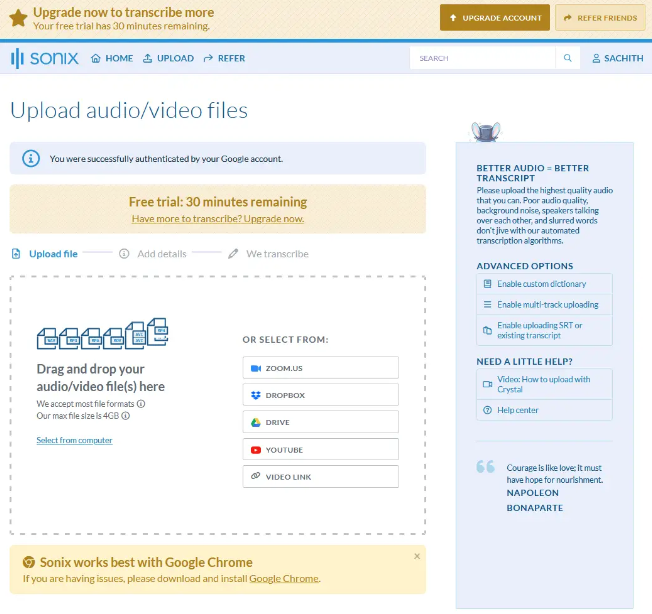Screen dimensions: 652x614
Task: Click 'Free trial: 30 minutes remaining' text
Action: coord(218,202)
